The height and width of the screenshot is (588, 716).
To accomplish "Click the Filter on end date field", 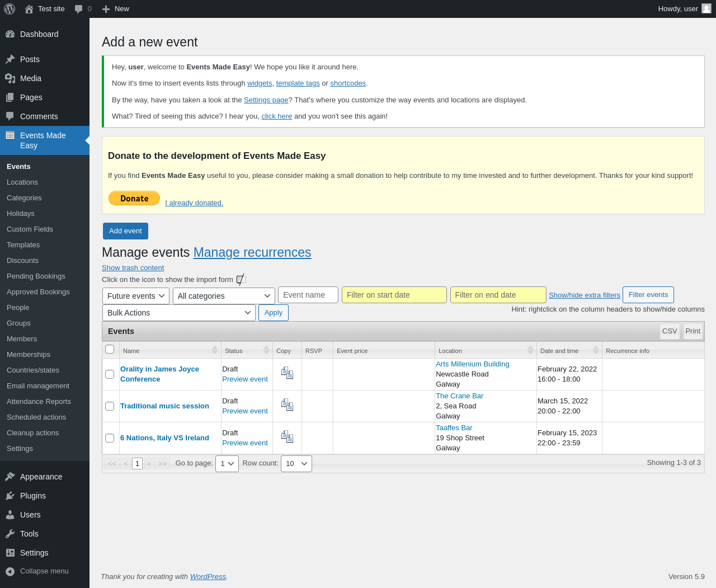I will pos(498,295).
